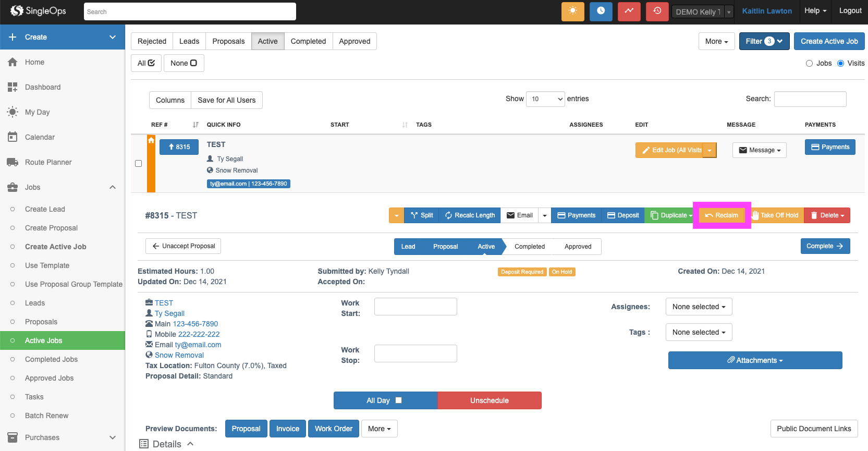This screenshot has width=868, height=451.
Task: Click the Work Start input field
Action: (415, 307)
